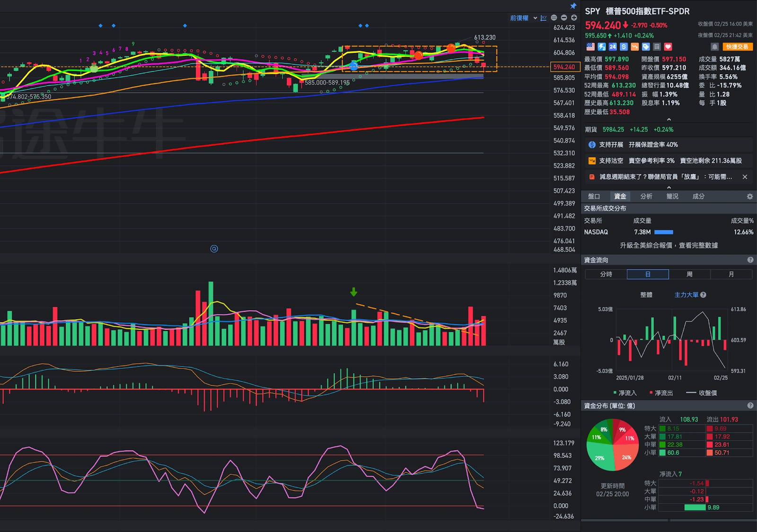Select the 分時 fund flow period
Image resolution: width=757 pixels, height=532 pixels.
(606, 274)
